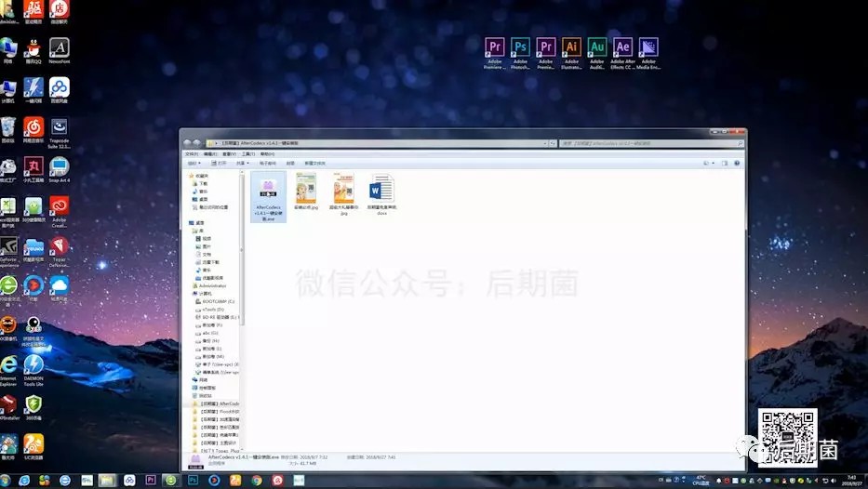Open the Adobe Photoshop desktop shortcut
Screen dimensions: 868x489
point(520,53)
